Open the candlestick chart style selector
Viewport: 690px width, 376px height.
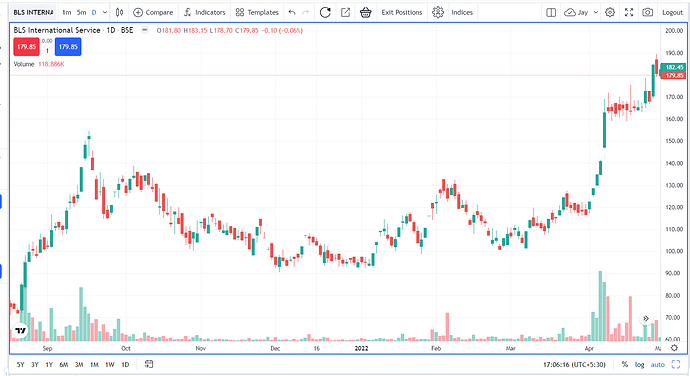(x=119, y=12)
